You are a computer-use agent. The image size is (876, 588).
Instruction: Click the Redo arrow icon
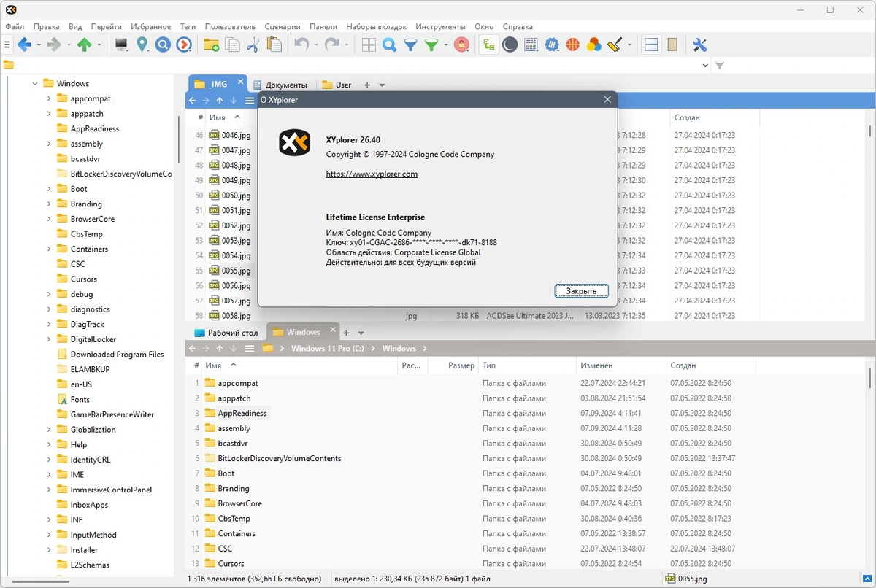331,45
